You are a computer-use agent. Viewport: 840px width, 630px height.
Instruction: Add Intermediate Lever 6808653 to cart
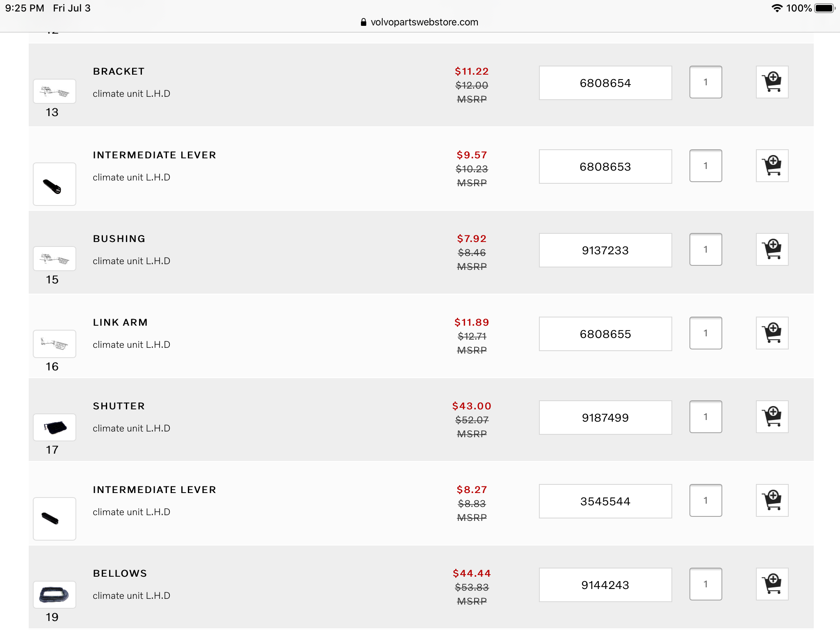coord(772,166)
